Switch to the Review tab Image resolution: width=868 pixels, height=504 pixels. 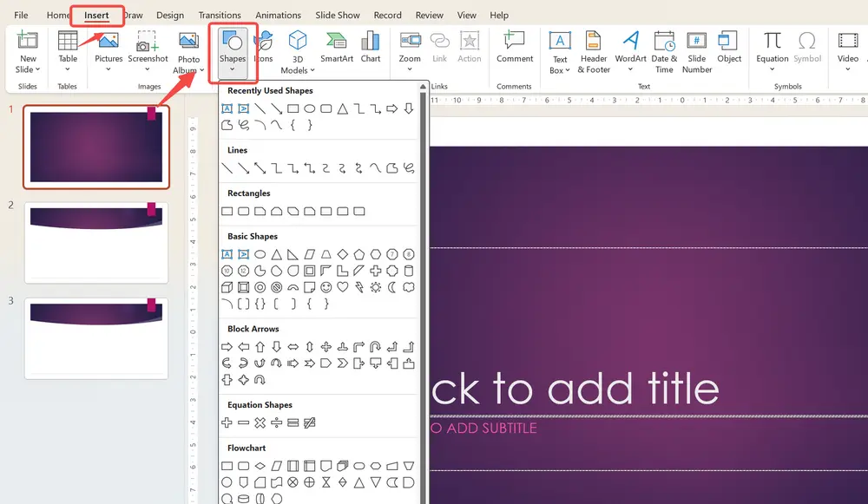point(430,15)
